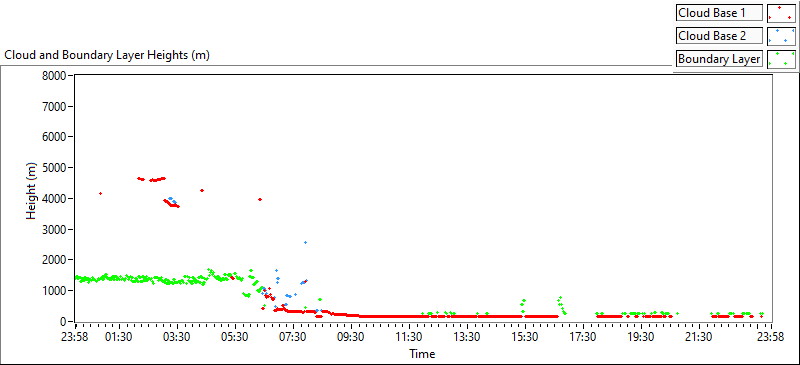800x365 pixels.
Task: Click the Boundary Layer legend label
Action: coord(719,59)
